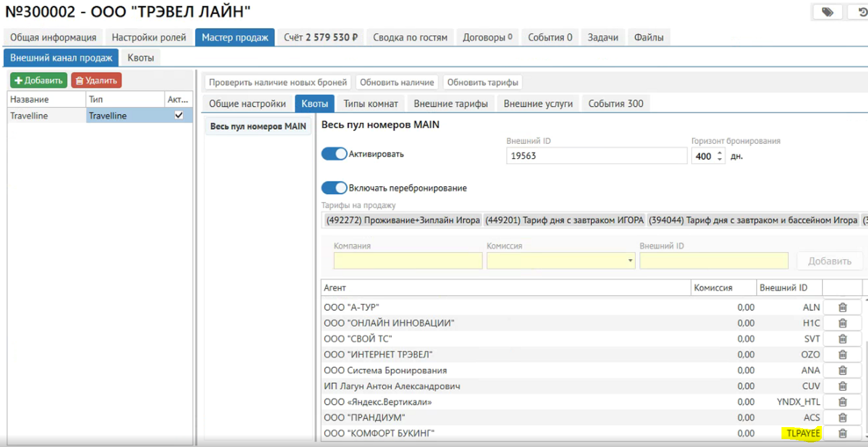Remove ООО «Яндекс.Вертикали» with trash icon
The image size is (868, 447).
point(842,402)
